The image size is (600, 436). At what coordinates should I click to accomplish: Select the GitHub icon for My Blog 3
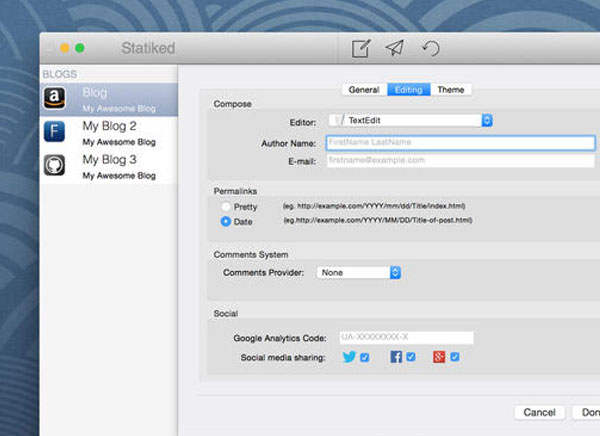point(54,165)
